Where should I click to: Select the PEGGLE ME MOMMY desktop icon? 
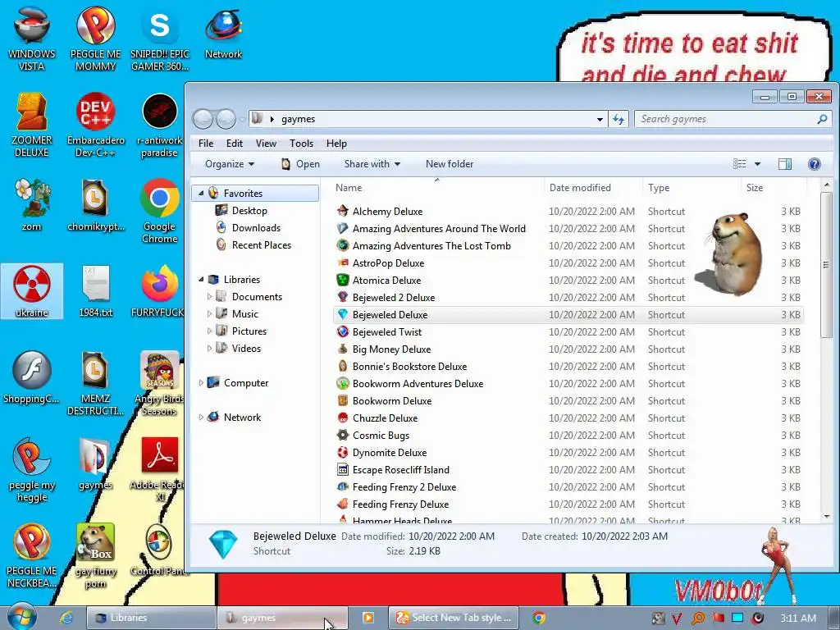(95, 39)
